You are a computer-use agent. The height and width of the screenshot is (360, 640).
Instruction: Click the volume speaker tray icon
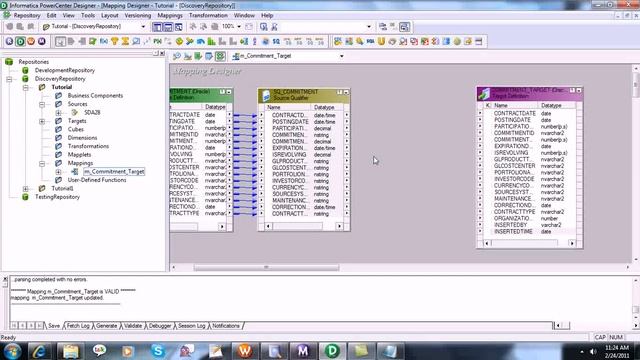(593, 351)
